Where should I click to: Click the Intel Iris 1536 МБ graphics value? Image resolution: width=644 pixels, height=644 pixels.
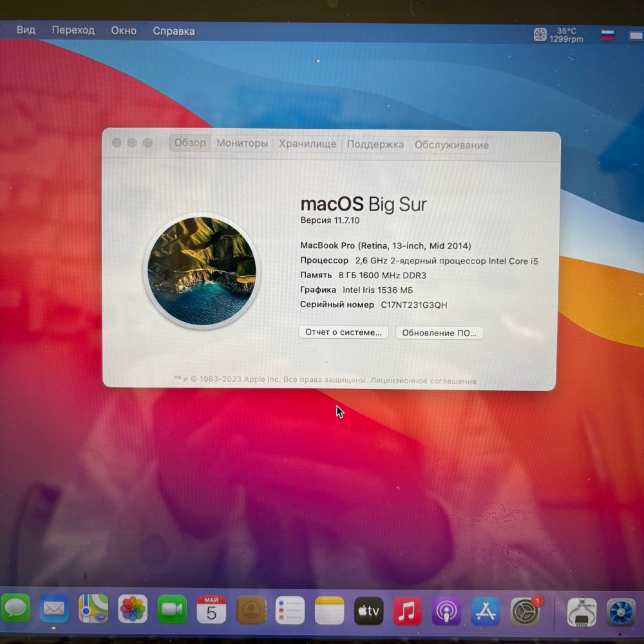(377, 290)
